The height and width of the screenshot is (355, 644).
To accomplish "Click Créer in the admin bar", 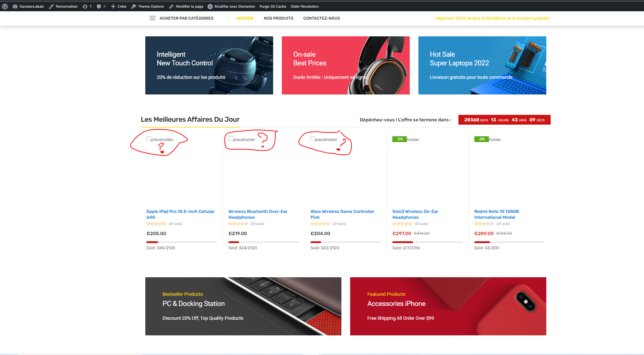I will 119,6.
